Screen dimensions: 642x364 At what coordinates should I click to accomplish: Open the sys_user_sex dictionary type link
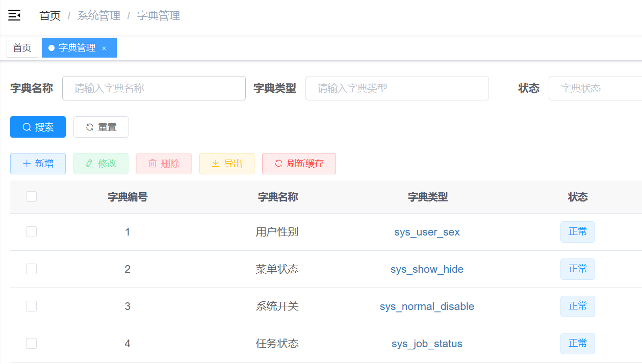click(x=427, y=232)
